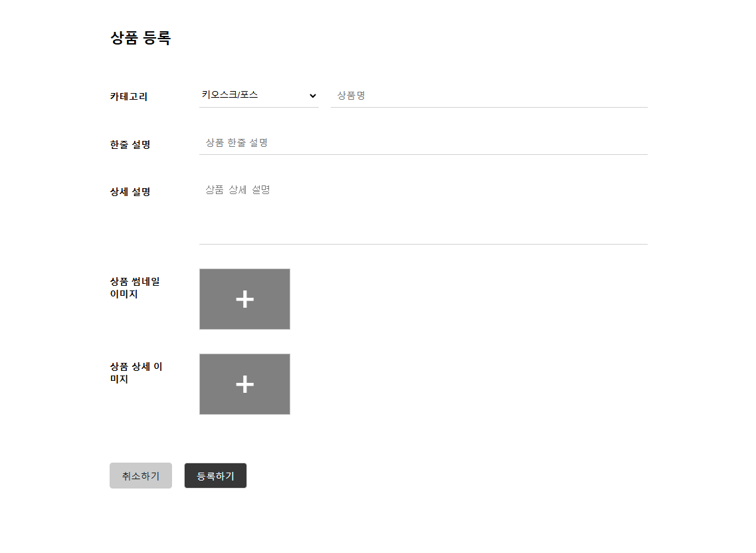The image size is (756, 553).
Task: Click the 상세 설명 label
Action: click(130, 191)
